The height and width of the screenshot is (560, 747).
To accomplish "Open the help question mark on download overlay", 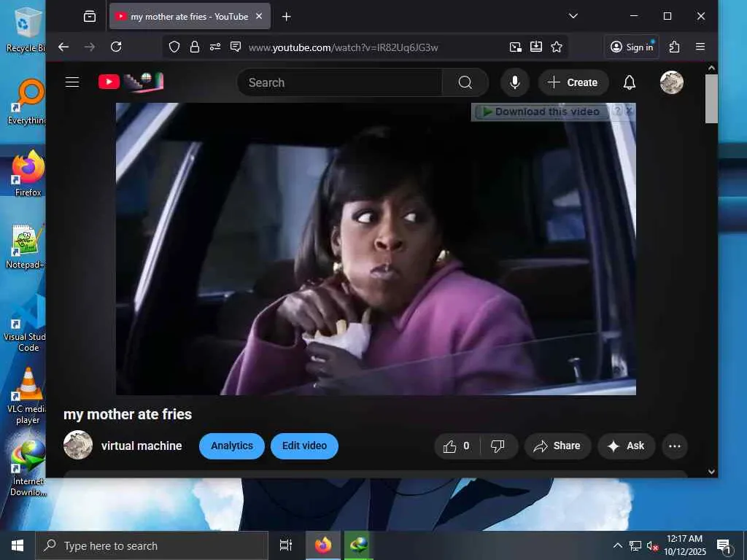I will 617,111.
